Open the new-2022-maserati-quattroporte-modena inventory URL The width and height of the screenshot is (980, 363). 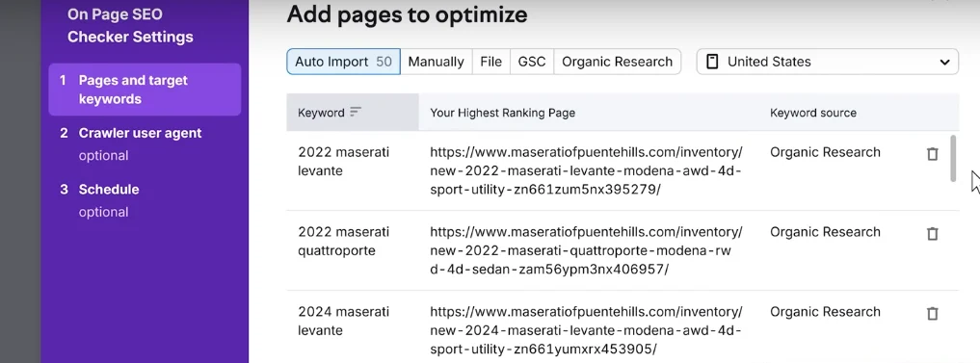click(586, 250)
